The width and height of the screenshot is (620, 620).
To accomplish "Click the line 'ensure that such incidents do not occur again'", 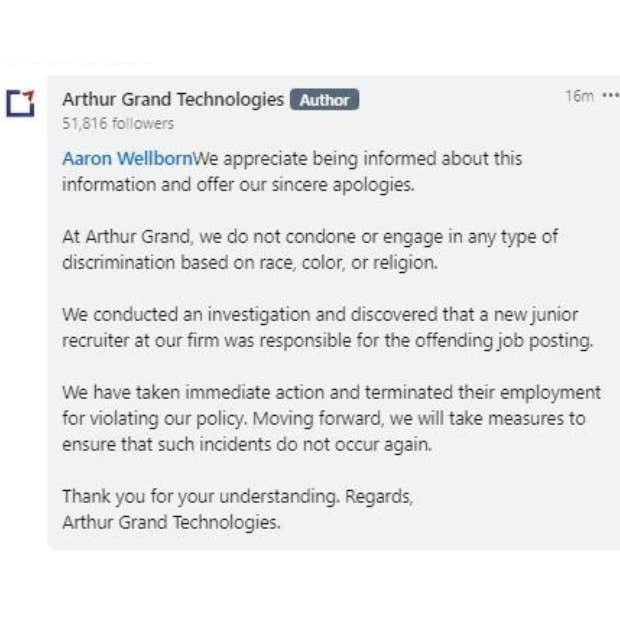I will [247, 444].
